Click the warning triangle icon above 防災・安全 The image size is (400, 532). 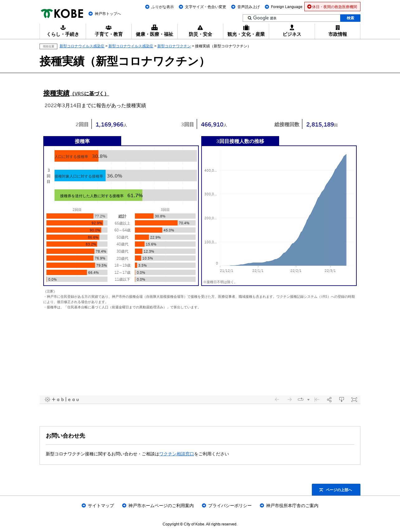(200, 27)
